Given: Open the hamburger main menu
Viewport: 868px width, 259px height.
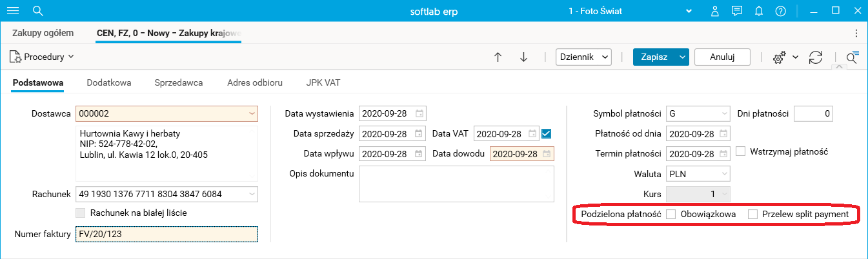Looking at the screenshot, I should (x=13, y=11).
